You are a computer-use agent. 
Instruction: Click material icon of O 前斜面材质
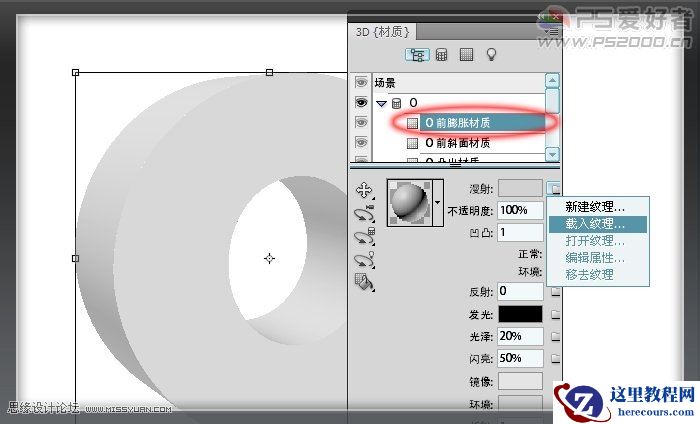click(x=412, y=143)
